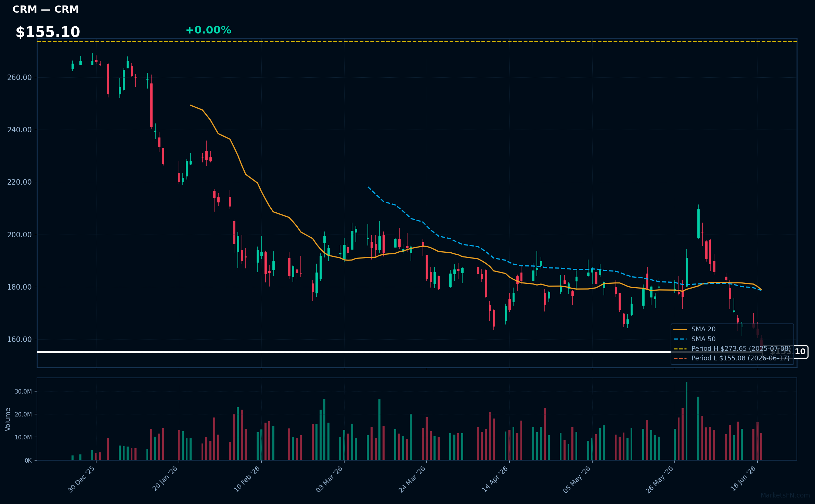This screenshot has width=815, height=504.
Task: Select the "240.00" price axis label
Action: coord(20,130)
